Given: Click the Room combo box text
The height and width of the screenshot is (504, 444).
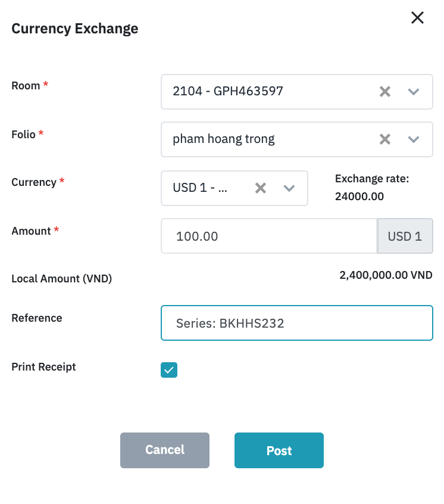Looking at the screenshot, I should coord(228,92).
